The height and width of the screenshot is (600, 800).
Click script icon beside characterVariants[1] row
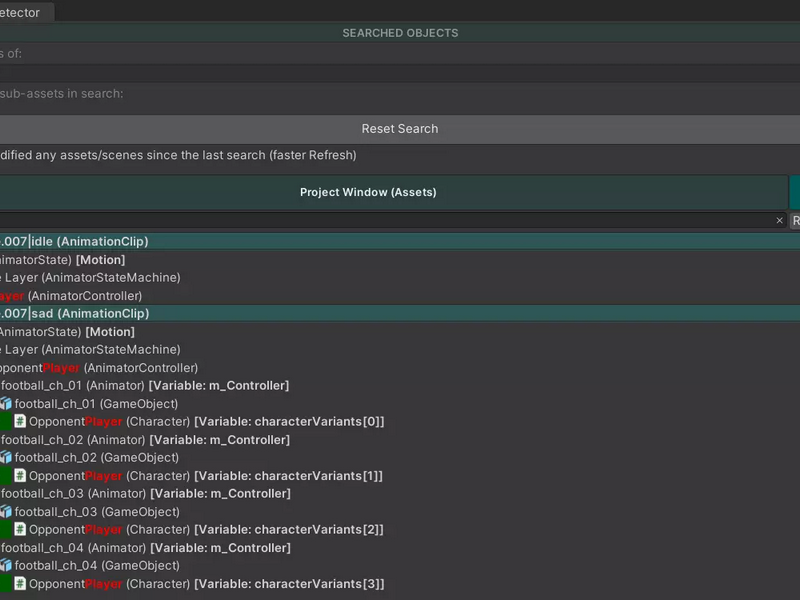point(20,476)
